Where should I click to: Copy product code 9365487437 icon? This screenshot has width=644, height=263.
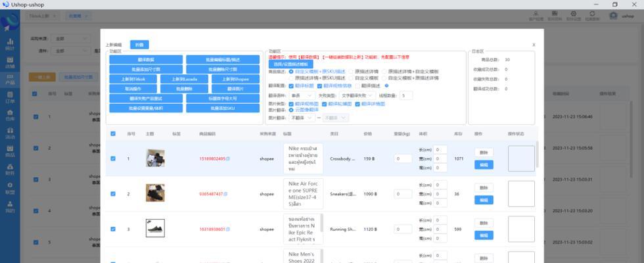(x=225, y=194)
